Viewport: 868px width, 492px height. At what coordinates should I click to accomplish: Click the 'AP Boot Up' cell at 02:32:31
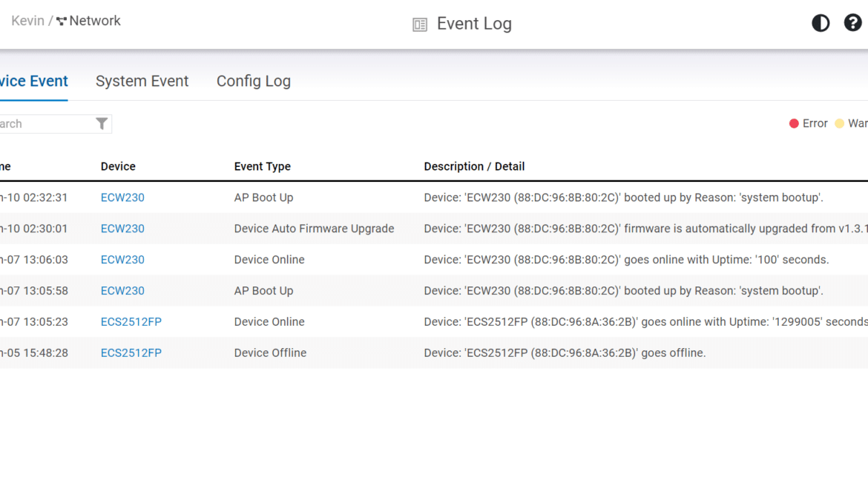[x=263, y=197]
